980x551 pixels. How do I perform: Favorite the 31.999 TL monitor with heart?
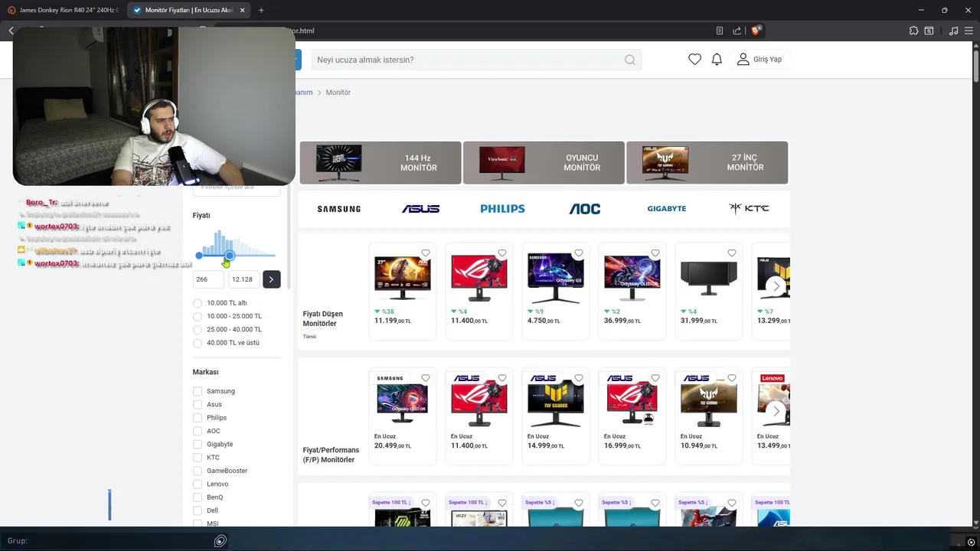pos(732,253)
